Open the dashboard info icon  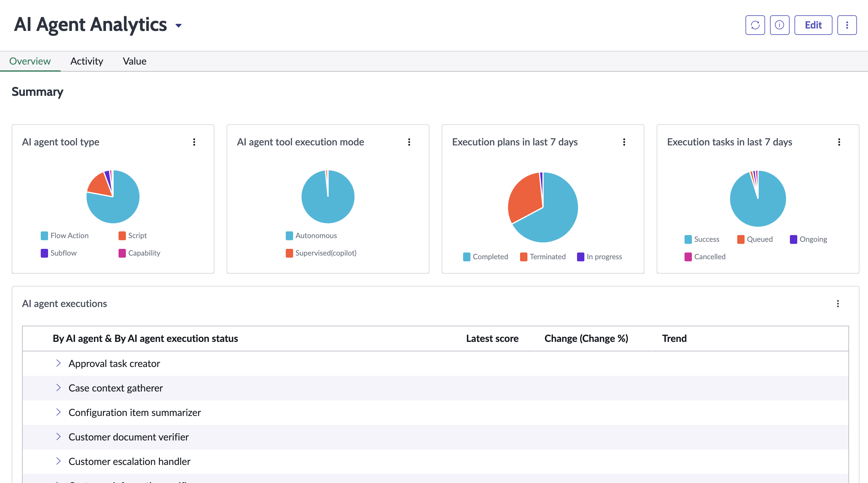point(779,25)
